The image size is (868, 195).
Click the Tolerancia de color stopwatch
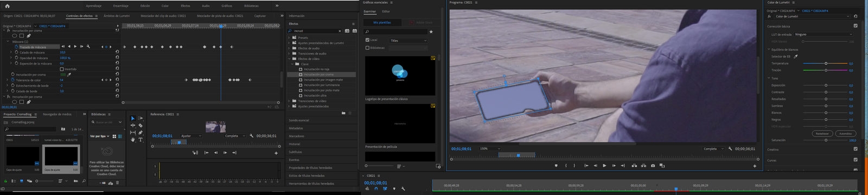(12, 80)
